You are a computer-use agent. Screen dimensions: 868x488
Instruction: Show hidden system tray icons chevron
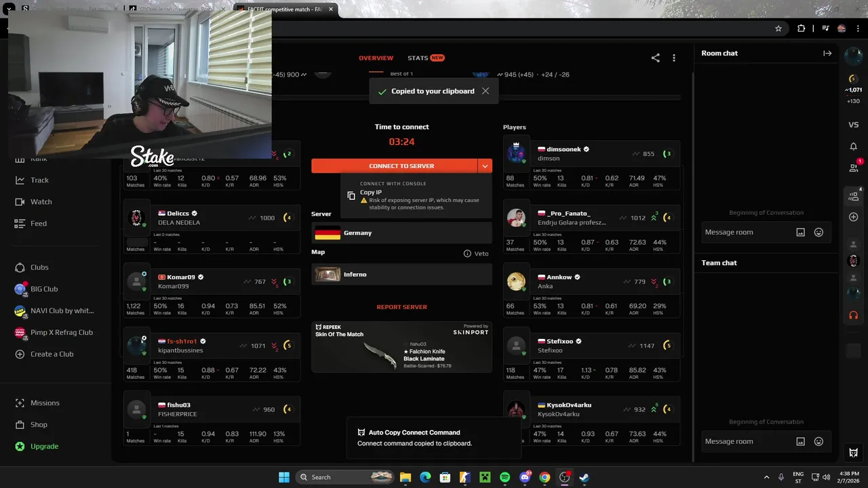tap(766, 477)
